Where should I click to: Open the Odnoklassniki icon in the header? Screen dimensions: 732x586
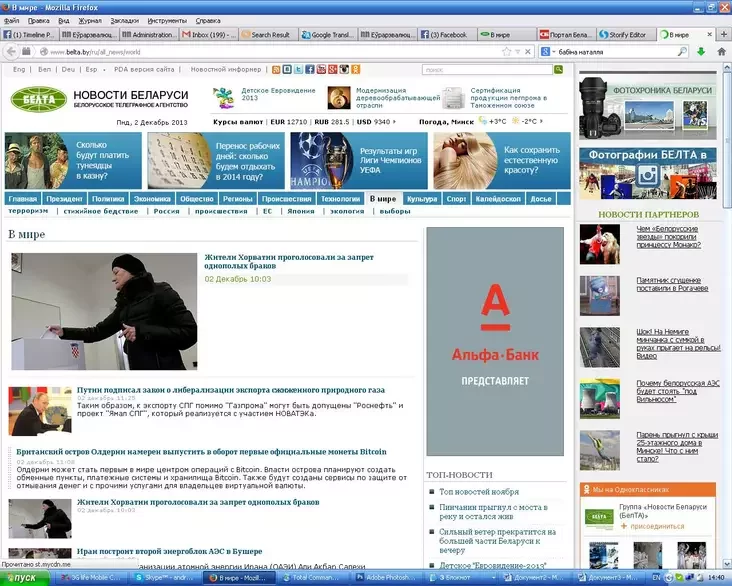(x=356, y=70)
